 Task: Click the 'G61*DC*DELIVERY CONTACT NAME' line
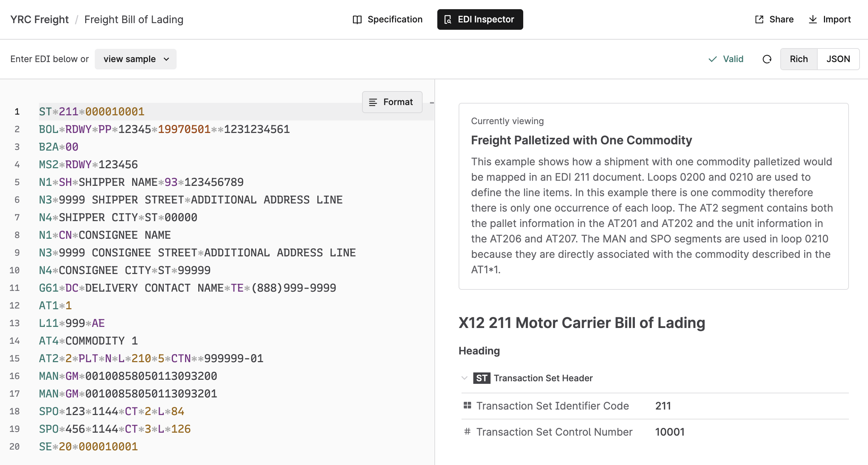pyautogui.click(x=188, y=288)
